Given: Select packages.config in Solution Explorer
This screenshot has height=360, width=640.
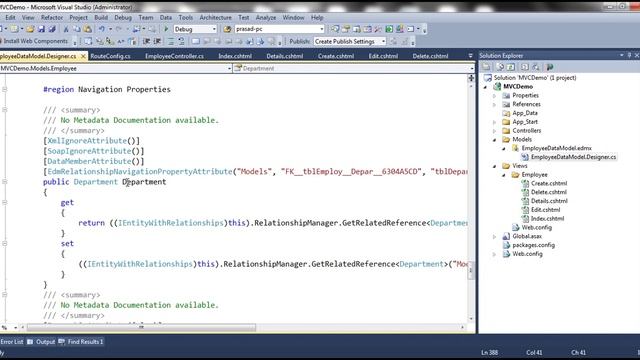Looking at the screenshot, I should [533, 245].
